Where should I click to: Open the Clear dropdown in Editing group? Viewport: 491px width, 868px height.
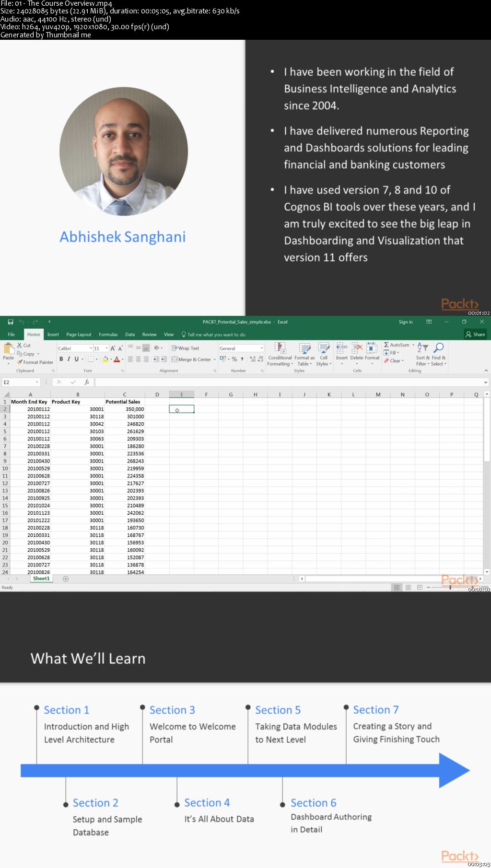(394, 361)
